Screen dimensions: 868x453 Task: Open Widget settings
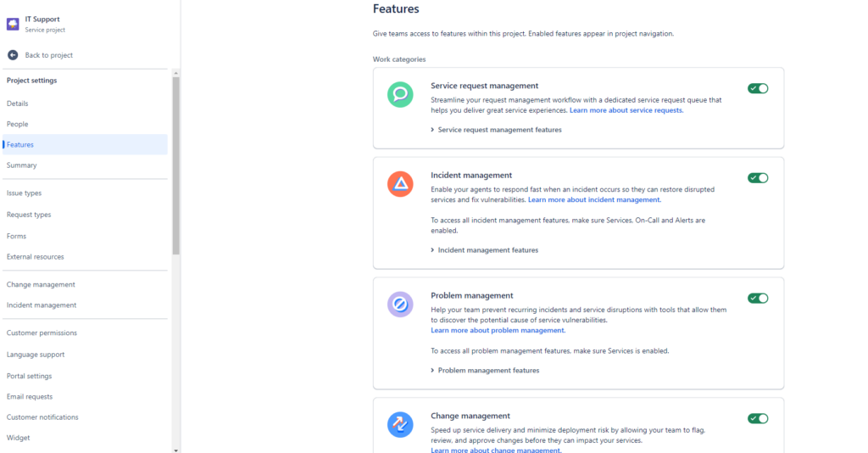point(19,438)
